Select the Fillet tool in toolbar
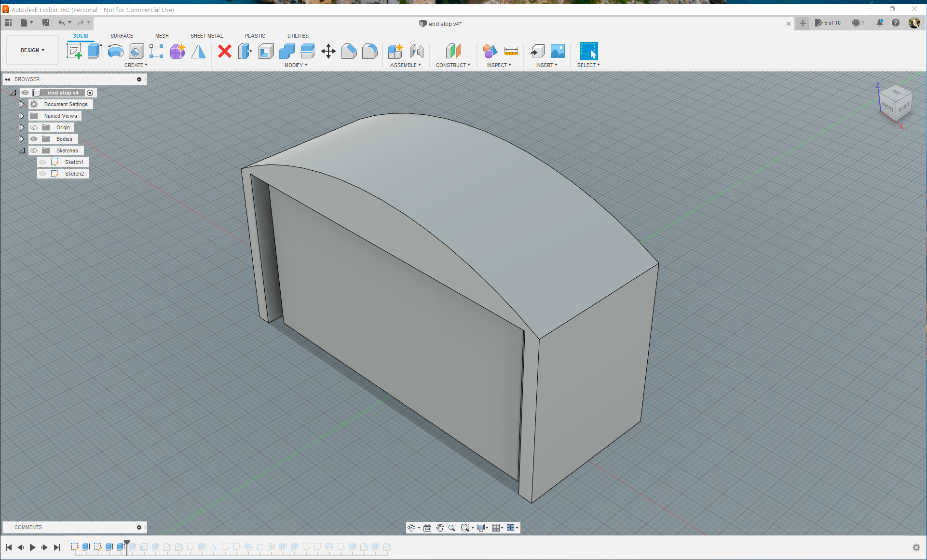 (x=370, y=51)
